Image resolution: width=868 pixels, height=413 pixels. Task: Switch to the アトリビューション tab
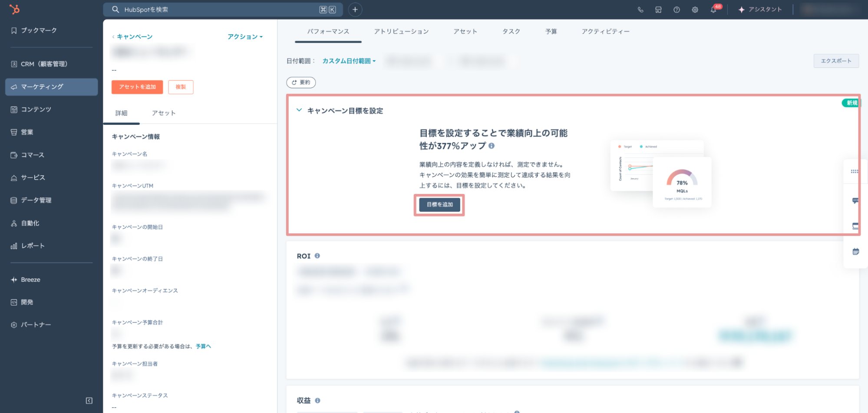401,31
